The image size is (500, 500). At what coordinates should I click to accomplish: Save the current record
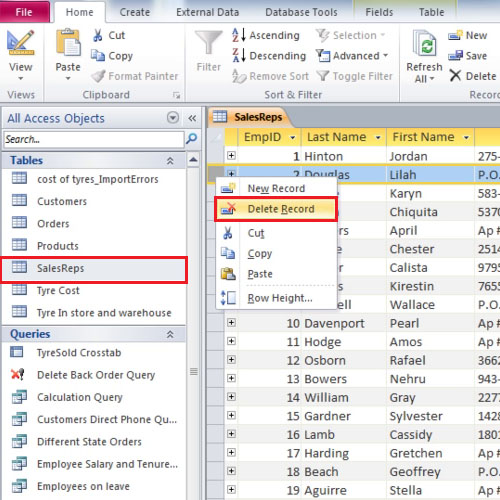(x=467, y=56)
